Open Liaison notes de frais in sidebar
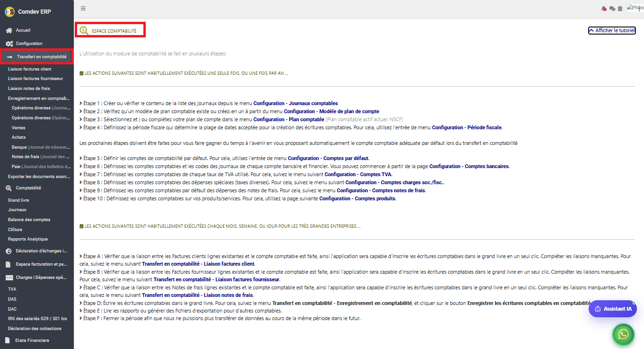 pos(29,89)
